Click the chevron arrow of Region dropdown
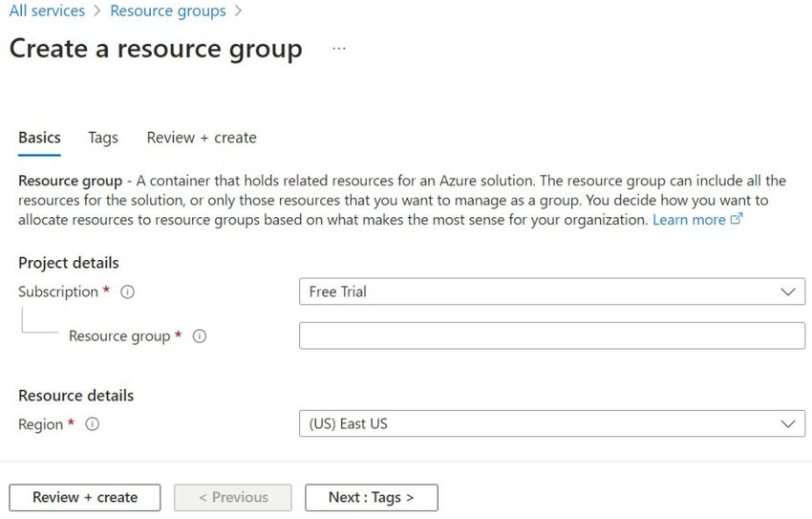The height and width of the screenshot is (519, 812). pos(787,423)
